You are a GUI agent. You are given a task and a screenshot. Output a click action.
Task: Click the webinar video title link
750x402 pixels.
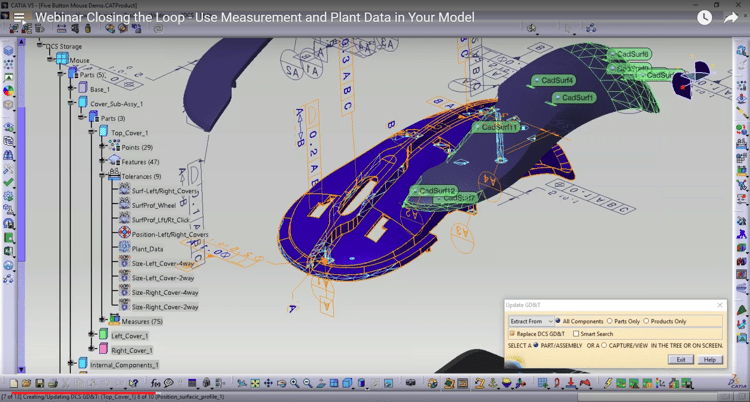255,18
